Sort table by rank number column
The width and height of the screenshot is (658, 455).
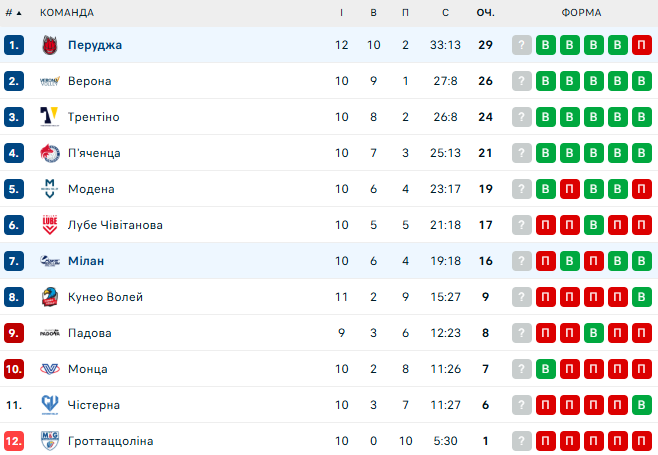13,12
